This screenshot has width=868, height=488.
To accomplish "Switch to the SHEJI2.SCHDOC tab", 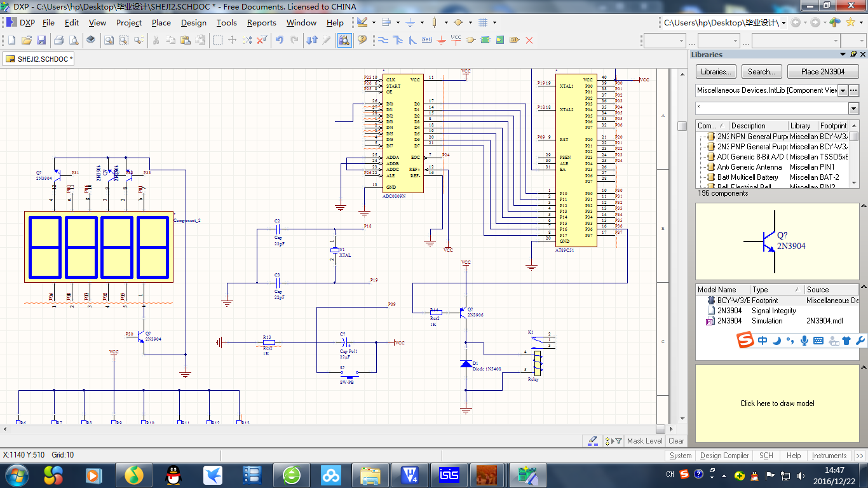I will (38, 59).
